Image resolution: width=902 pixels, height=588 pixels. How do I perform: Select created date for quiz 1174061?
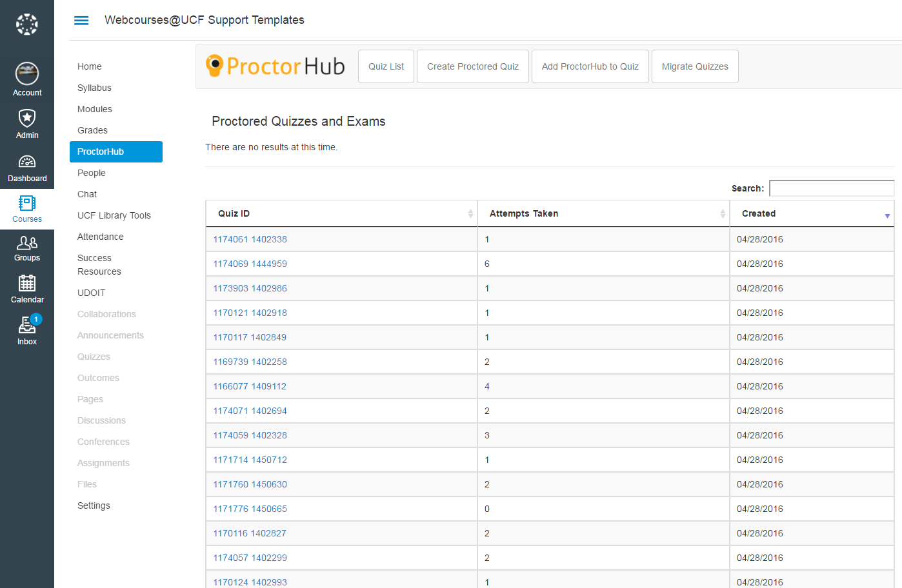(760, 239)
